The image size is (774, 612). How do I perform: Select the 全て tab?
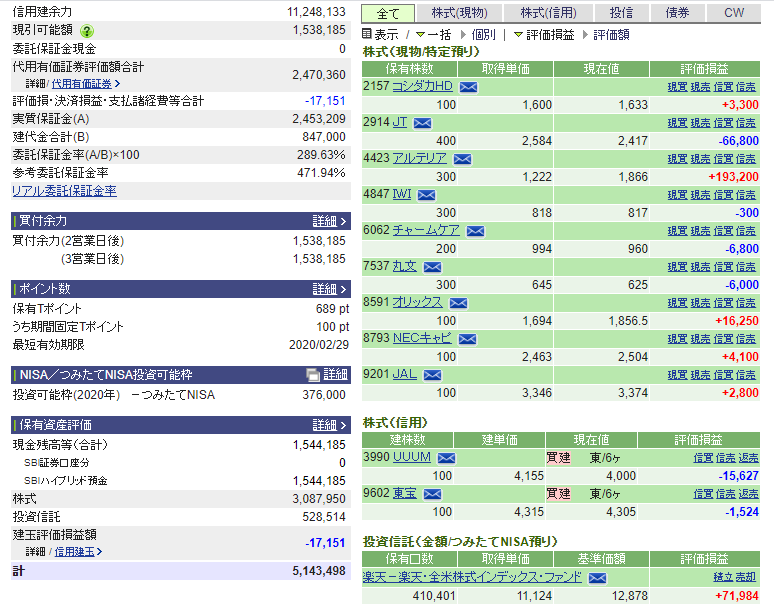(x=388, y=14)
